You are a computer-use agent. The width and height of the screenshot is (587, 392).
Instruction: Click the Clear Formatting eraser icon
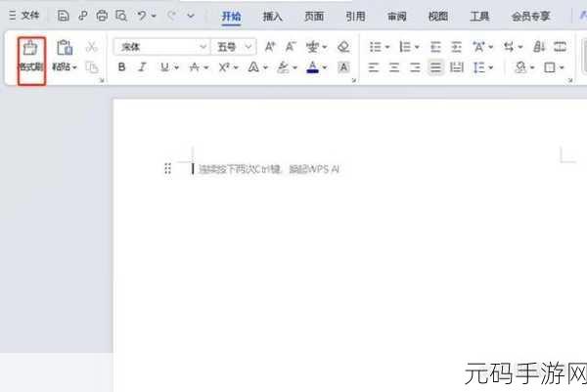coord(343,47)
